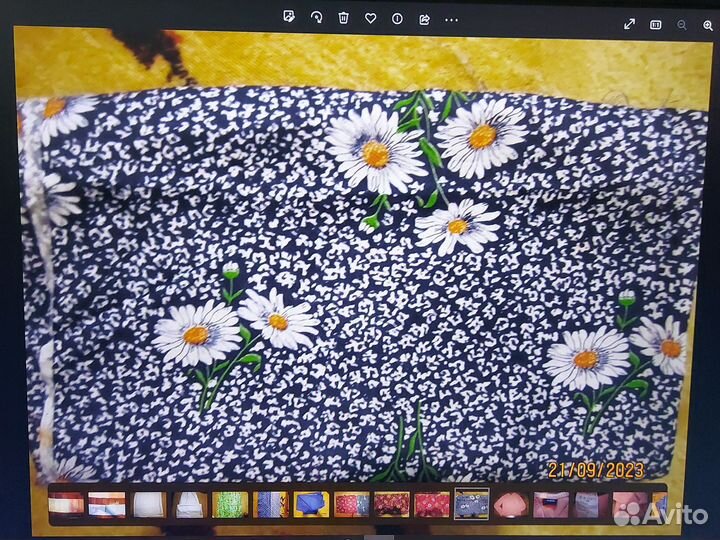Open the pink item thumbnail after the daisy one
The image size is (720, 540).
511,504
